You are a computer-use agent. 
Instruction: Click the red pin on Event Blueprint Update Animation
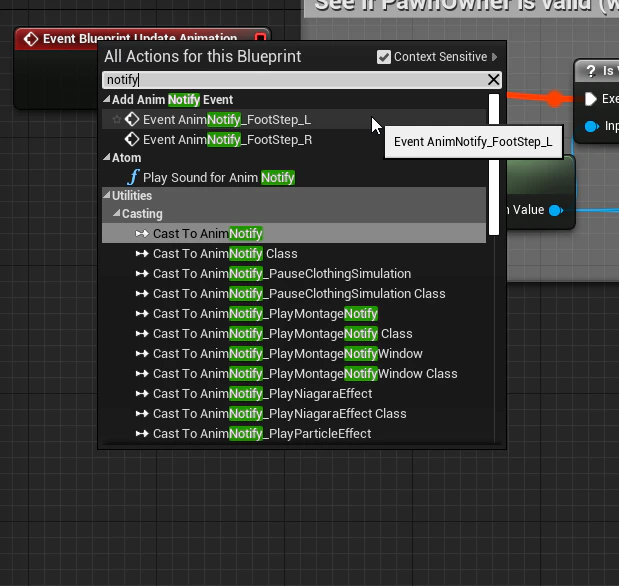point(260,38)
